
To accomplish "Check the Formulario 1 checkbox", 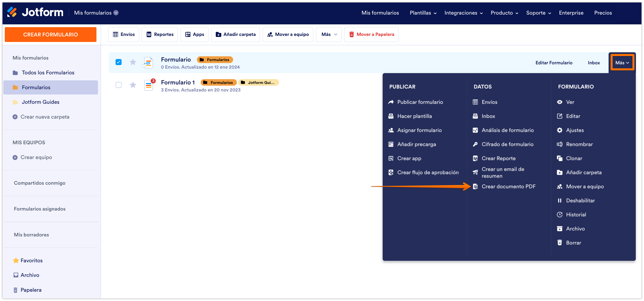I will pos(119,85).
